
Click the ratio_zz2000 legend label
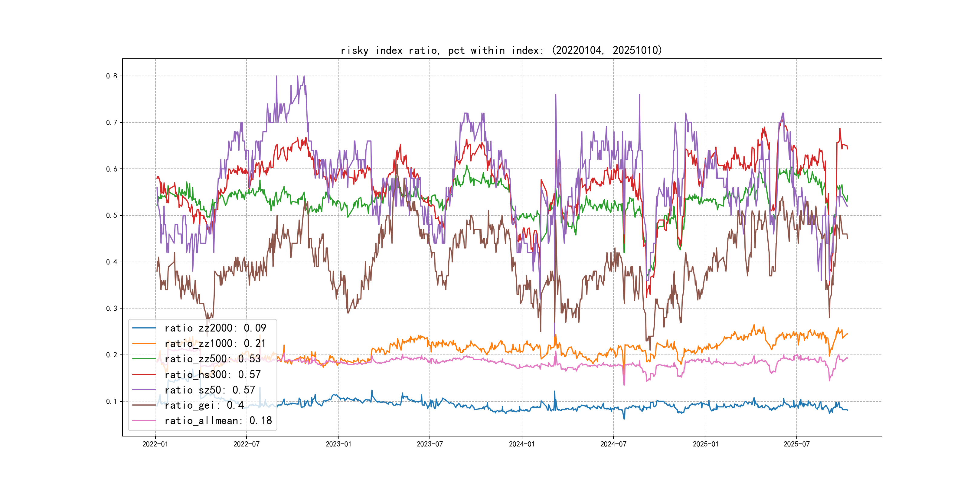(x=215, y=328)
